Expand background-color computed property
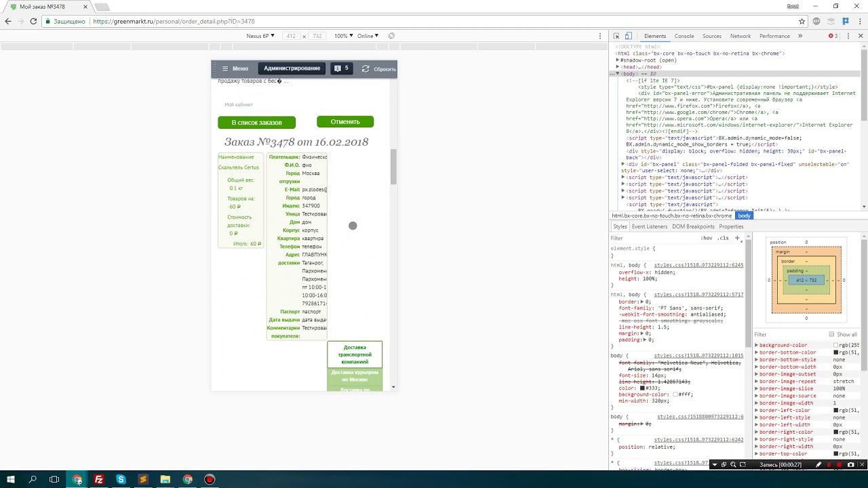This screenshot has width=868, height=488. [757, 345]
